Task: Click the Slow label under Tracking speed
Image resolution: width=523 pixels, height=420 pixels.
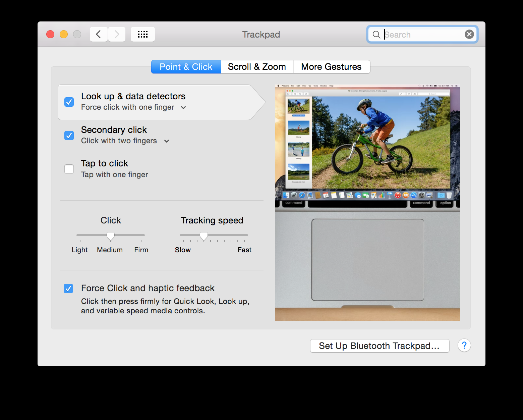Action: click(x=183, y=250)
